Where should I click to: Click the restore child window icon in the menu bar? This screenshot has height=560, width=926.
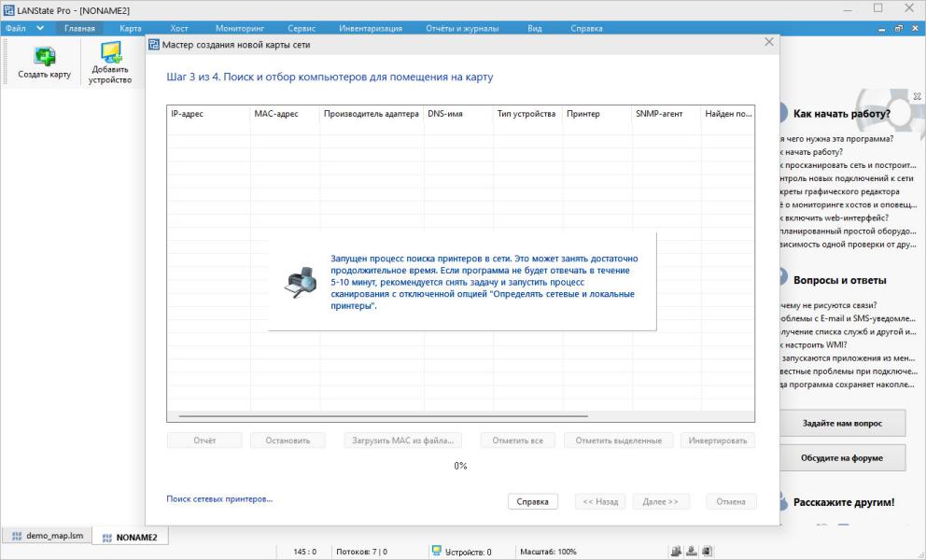[899, 28]
